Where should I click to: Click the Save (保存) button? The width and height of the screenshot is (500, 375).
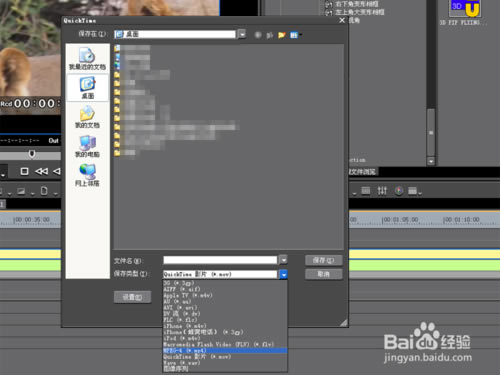[323, 260]
